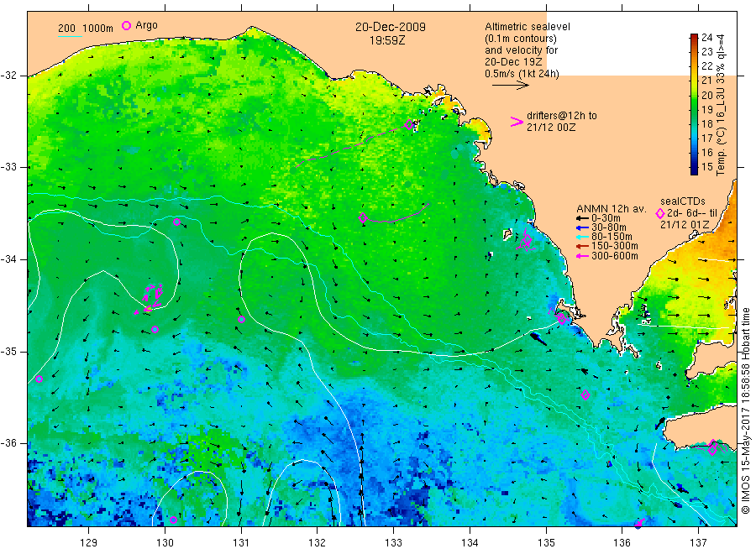The height and width of the screenshot is (554, 756).
Task: Click the 0.5m/s velocity scale arrow
Action: (x=511, y=86)
